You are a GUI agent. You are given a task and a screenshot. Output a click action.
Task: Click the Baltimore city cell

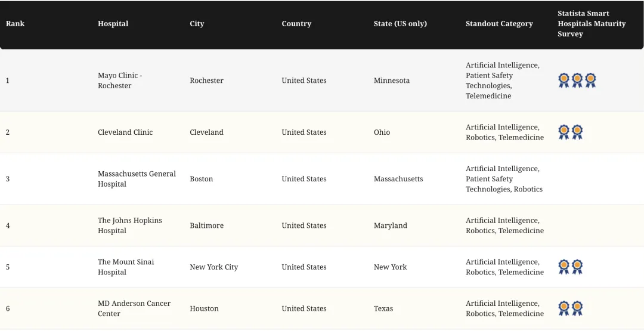tap(206, 225)
